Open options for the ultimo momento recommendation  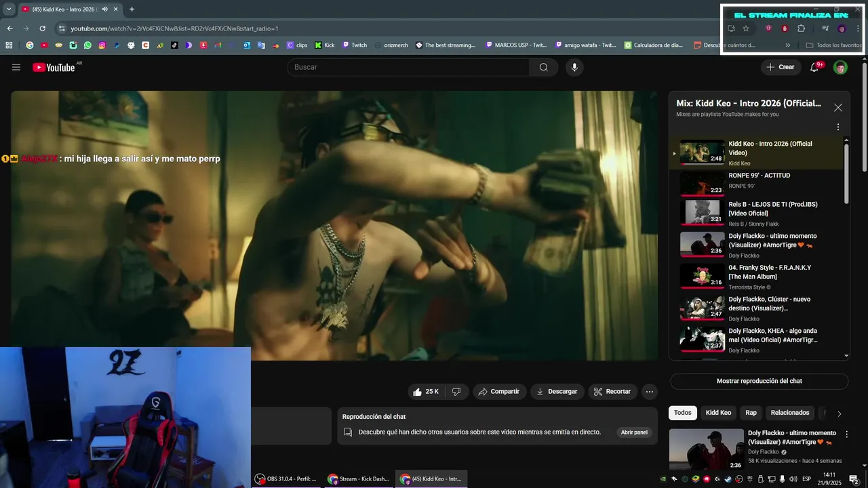click(846, 434)
